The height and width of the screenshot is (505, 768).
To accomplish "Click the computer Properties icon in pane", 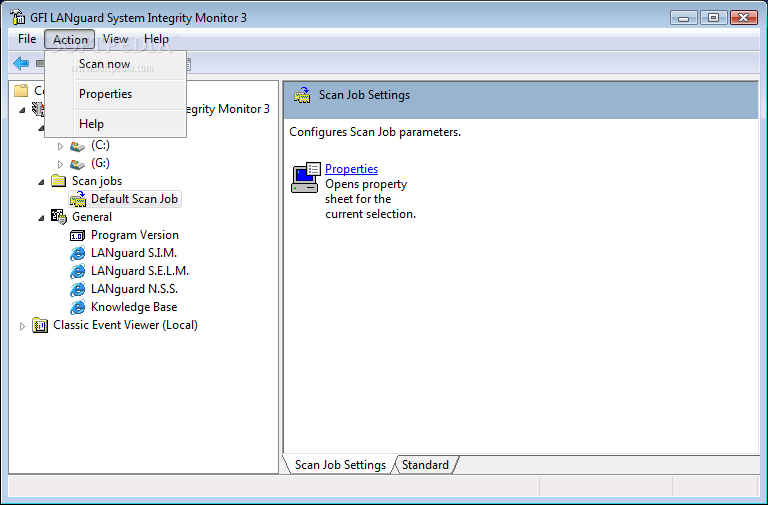I will 306,177.
